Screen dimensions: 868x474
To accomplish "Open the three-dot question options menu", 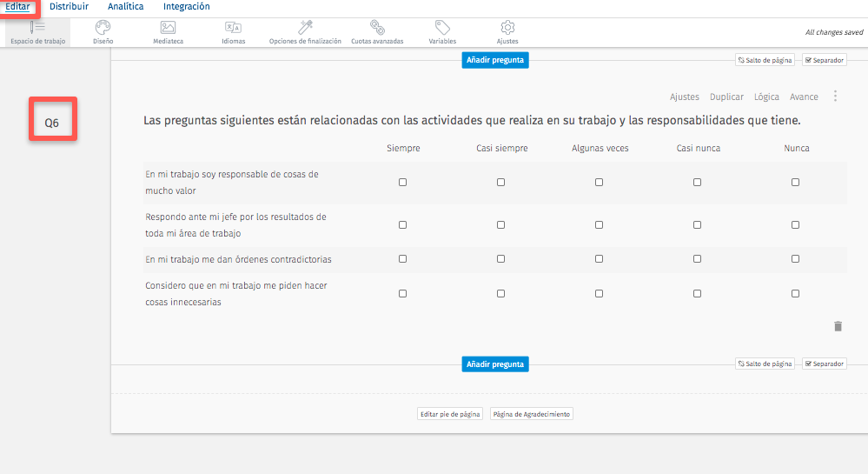I will (836, 97).
